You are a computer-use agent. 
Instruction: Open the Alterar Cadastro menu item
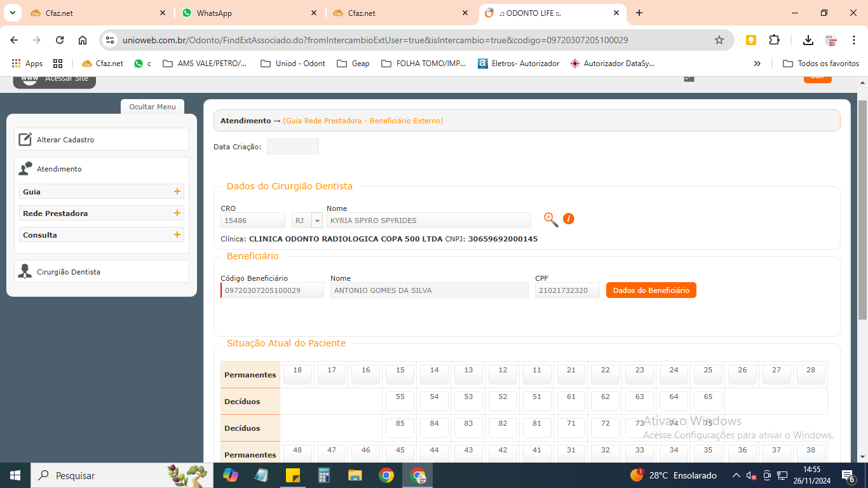102,140
